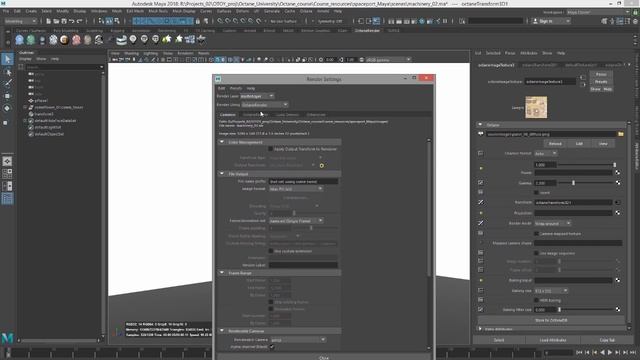Switch to the Common tab in Render Settings
This screenshot has height=360, width=640.
pos(228,115)
